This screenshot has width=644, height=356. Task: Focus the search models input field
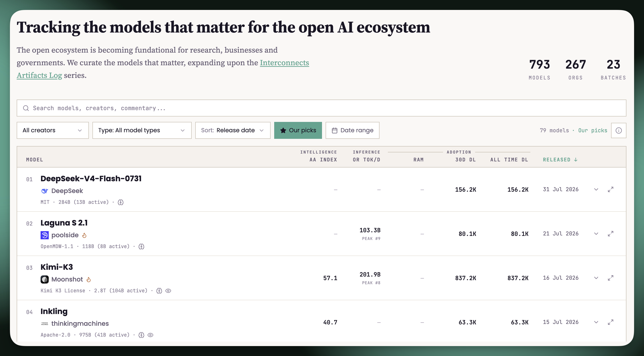click(322, 108)
